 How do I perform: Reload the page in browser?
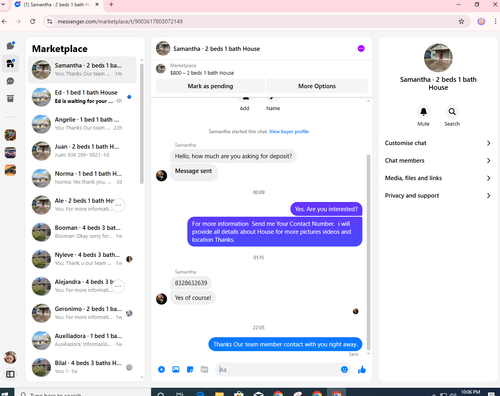pyautogui.click(x=32, y=21)
